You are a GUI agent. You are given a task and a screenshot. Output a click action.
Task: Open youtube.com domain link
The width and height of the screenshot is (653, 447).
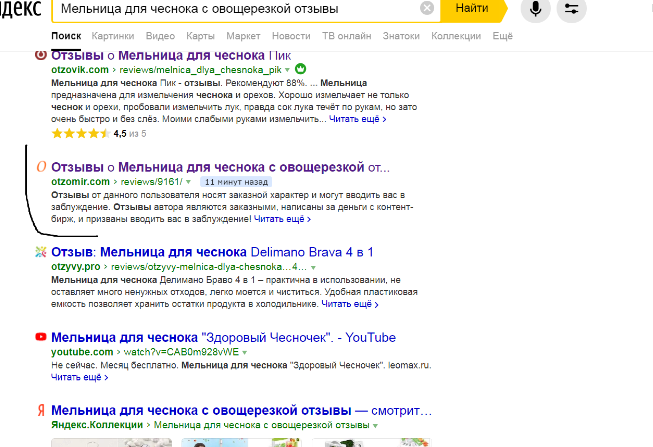[82, 352]
